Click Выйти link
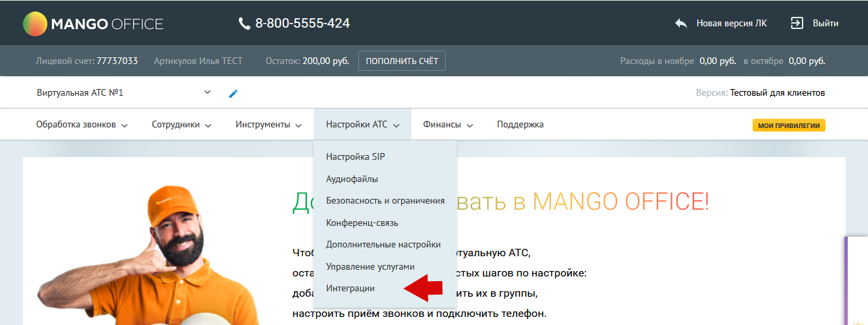 click(x=826, y=24)
